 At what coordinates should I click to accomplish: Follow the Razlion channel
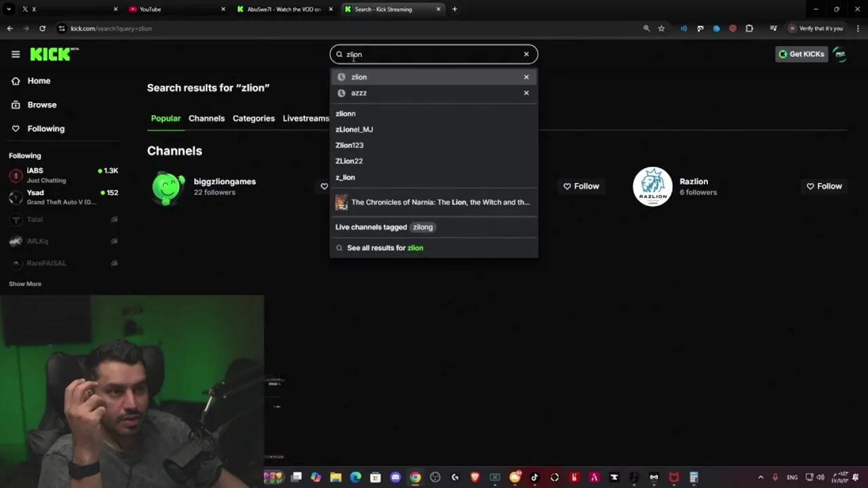point(824,186)
